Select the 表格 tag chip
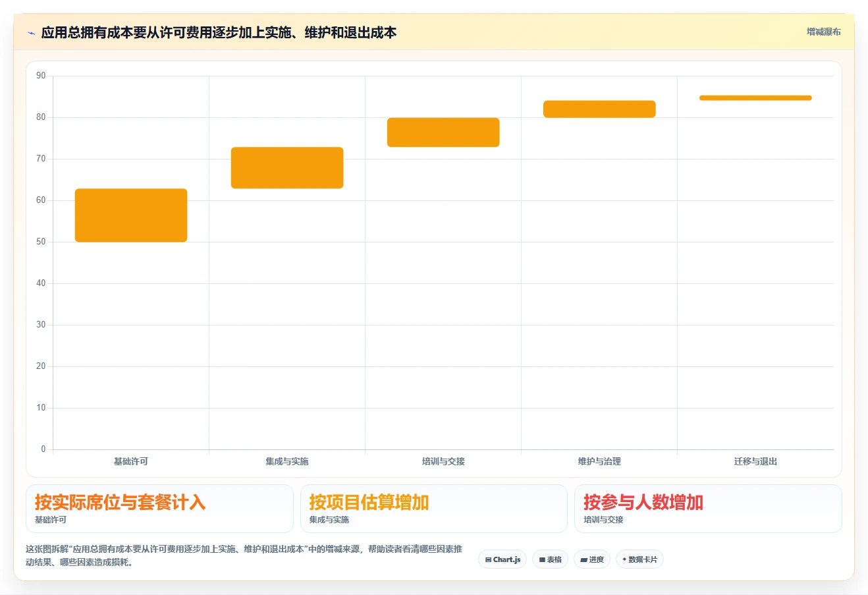 coord(550,559)
